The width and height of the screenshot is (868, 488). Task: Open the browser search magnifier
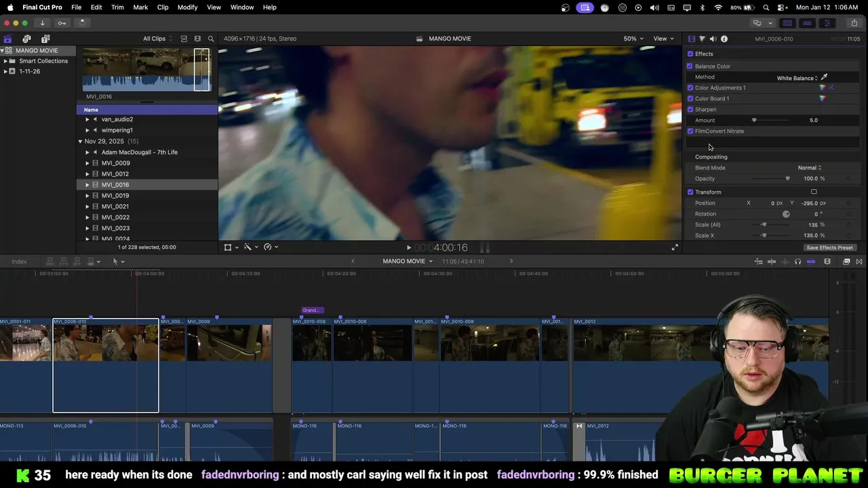211,39
